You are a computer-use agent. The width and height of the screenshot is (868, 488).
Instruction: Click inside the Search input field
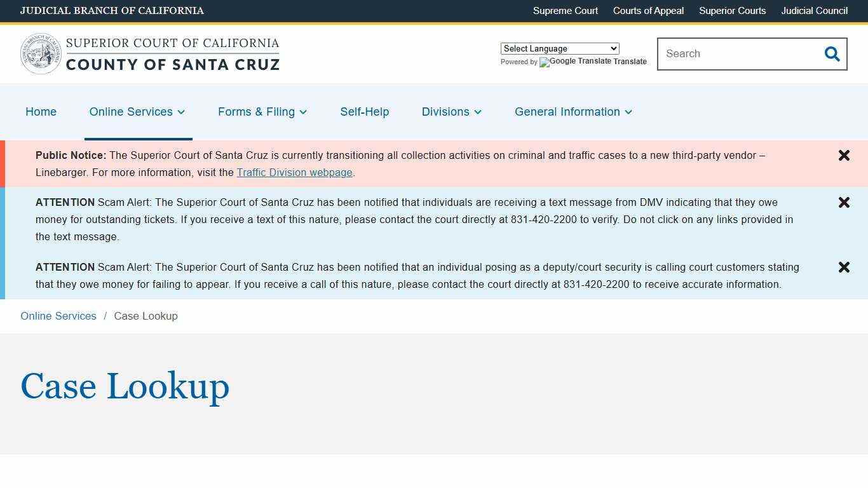(x=731, y=54)
